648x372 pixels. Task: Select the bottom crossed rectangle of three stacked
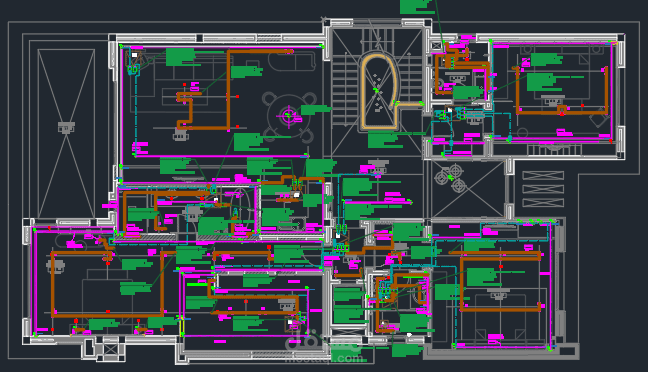543,203
